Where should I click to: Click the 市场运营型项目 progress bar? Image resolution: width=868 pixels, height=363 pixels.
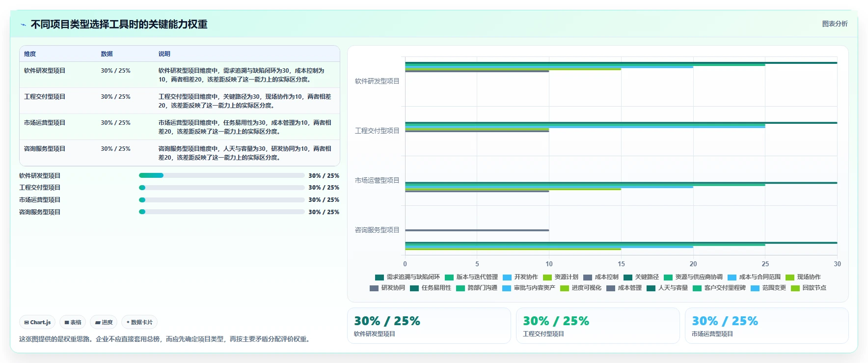point(222,200)
